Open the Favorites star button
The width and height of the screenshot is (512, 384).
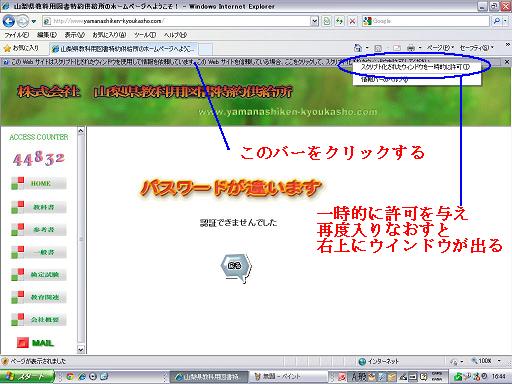[21, 48]
